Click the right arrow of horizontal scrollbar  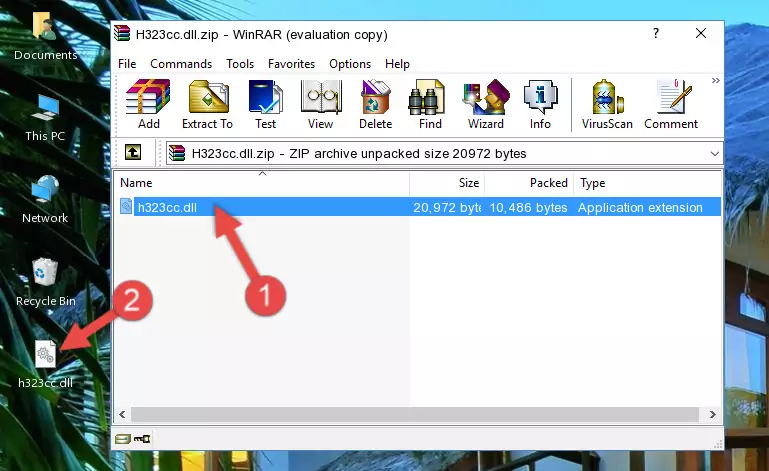[x=713, y=415]
